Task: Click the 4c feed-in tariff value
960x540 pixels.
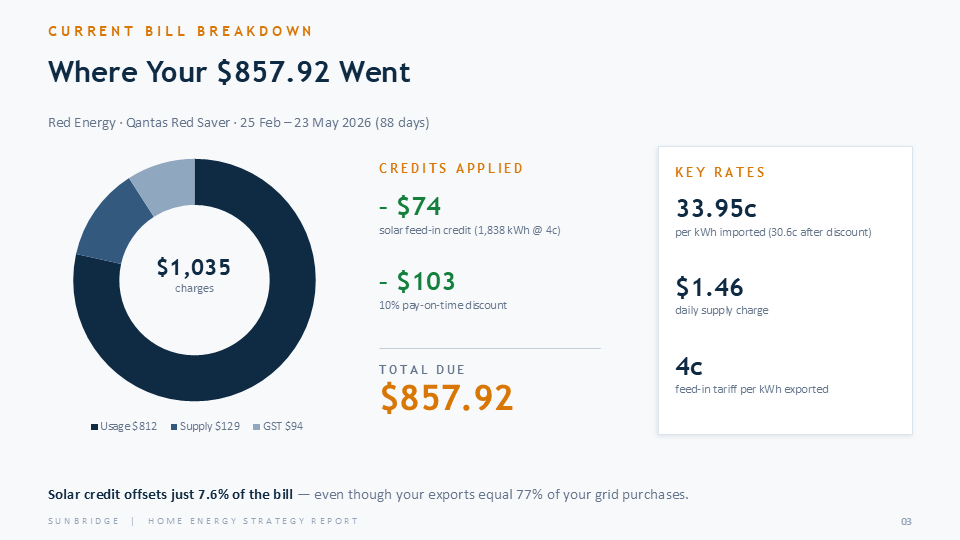Action: [x=689, y=367]
